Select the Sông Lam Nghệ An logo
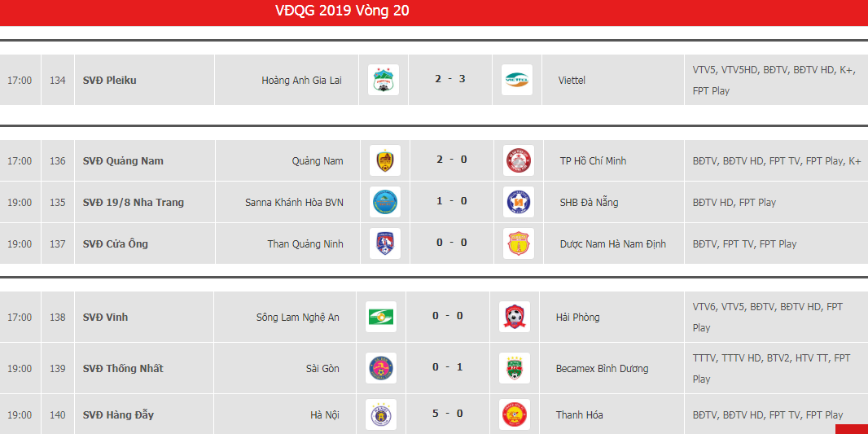This screenshot has height=434, width=868. (381, 317)
